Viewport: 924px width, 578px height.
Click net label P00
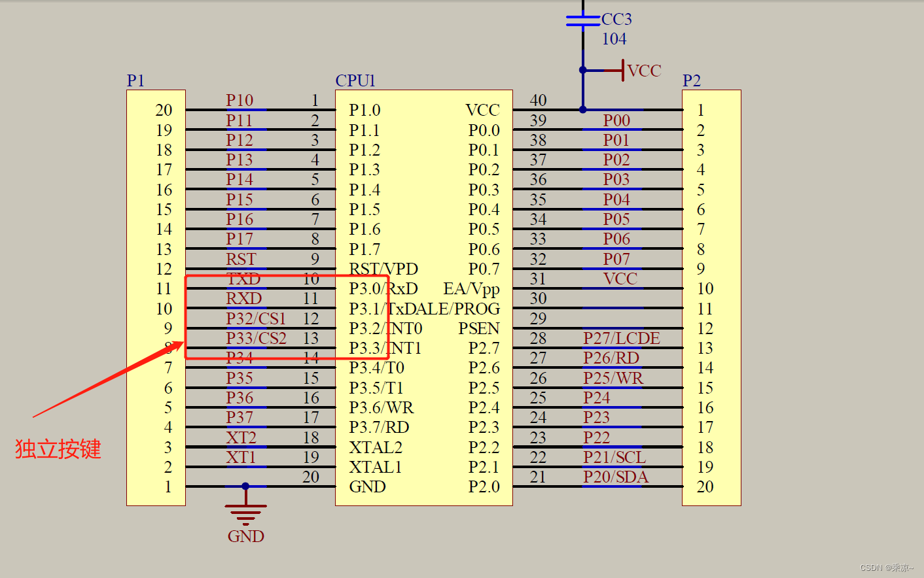[616, 120]
